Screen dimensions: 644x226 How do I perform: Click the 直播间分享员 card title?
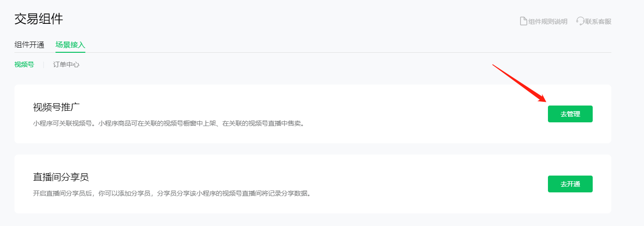[x=61, y=177]
